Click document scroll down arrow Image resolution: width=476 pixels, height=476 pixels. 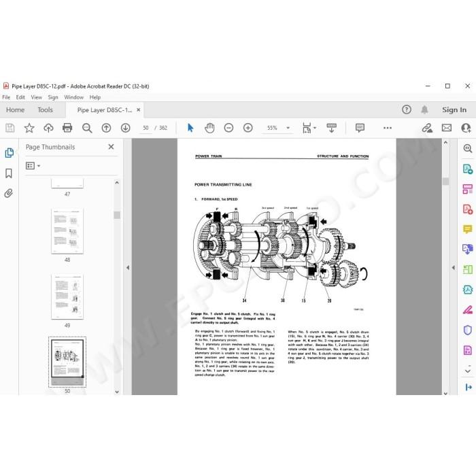pyautogui.click(x=445, y=393)
